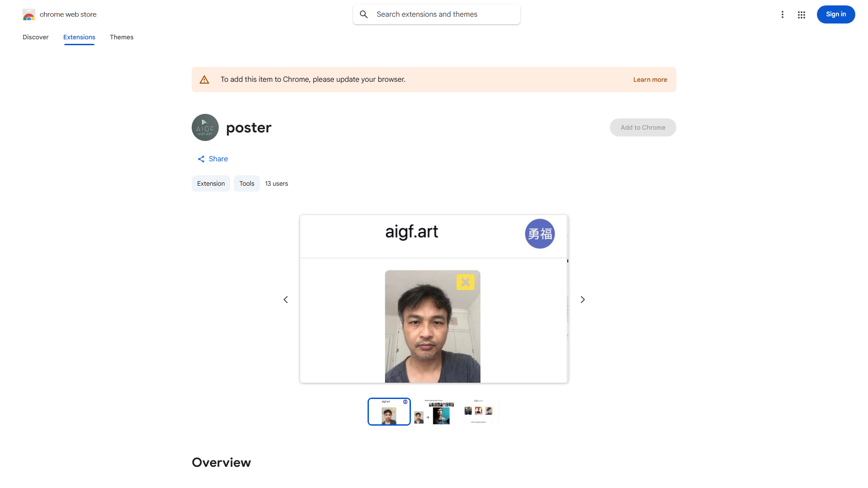Click the Chrome Web Store rainbow logo
Viewport: 868px width, 488px height.
point(29,14)
